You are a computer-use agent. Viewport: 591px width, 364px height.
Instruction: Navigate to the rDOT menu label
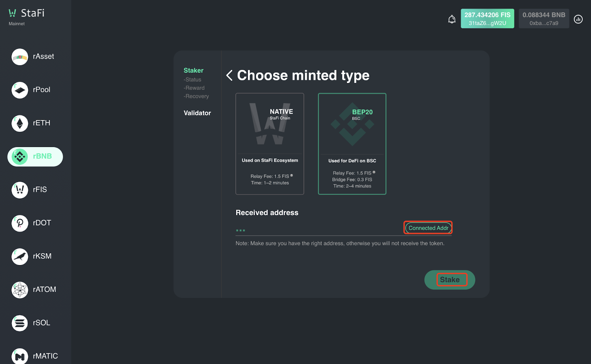click(42, 223)
